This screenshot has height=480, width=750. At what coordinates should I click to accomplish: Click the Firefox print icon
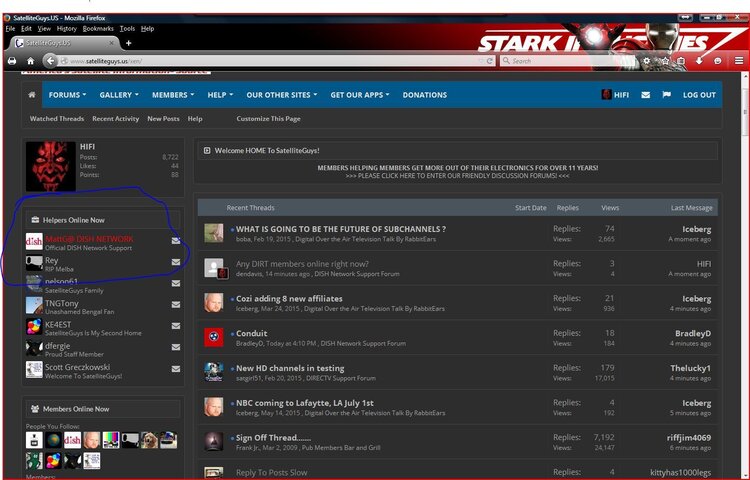[11, 61]
